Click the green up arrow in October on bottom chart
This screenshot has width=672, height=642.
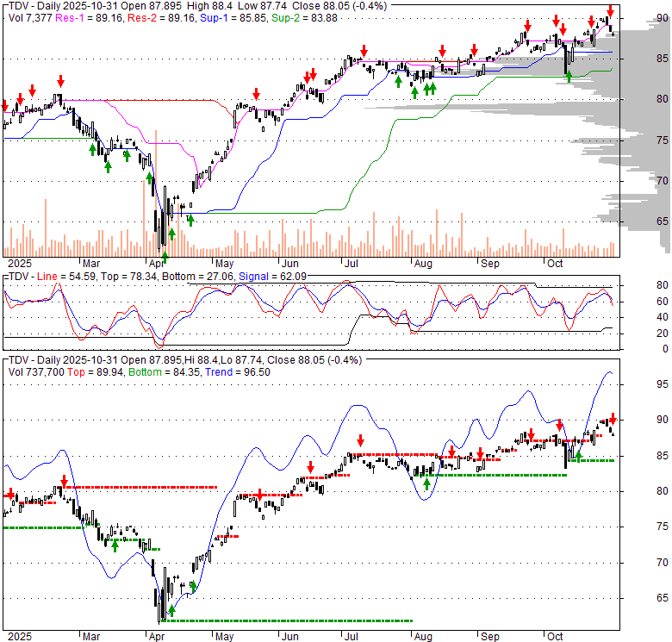(x=578, y=454)
